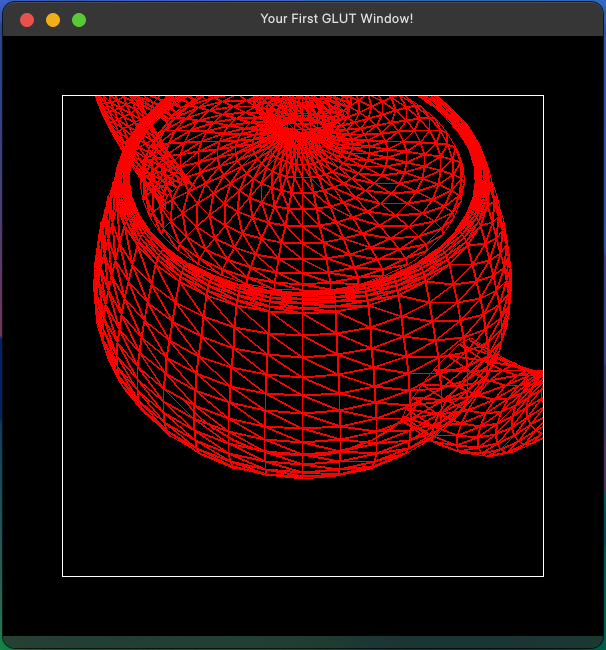Close the GLUT window with red button
This screenshot has height=650, width=606.
27,20
